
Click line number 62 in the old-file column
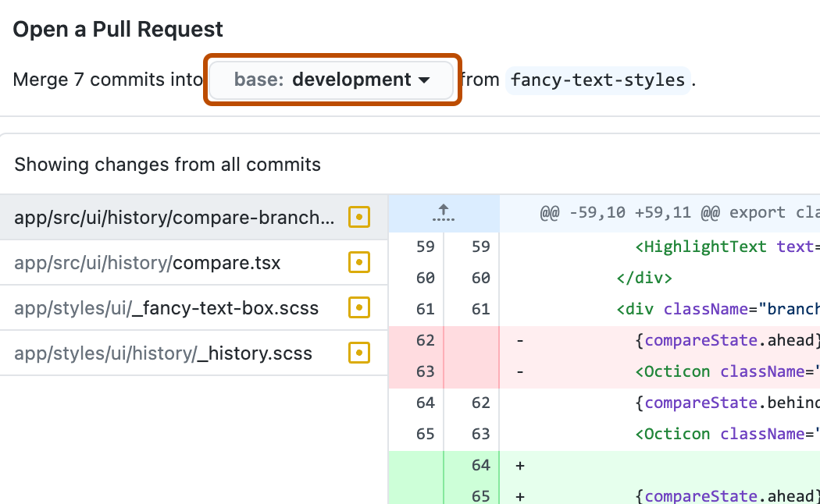[425, 340]
